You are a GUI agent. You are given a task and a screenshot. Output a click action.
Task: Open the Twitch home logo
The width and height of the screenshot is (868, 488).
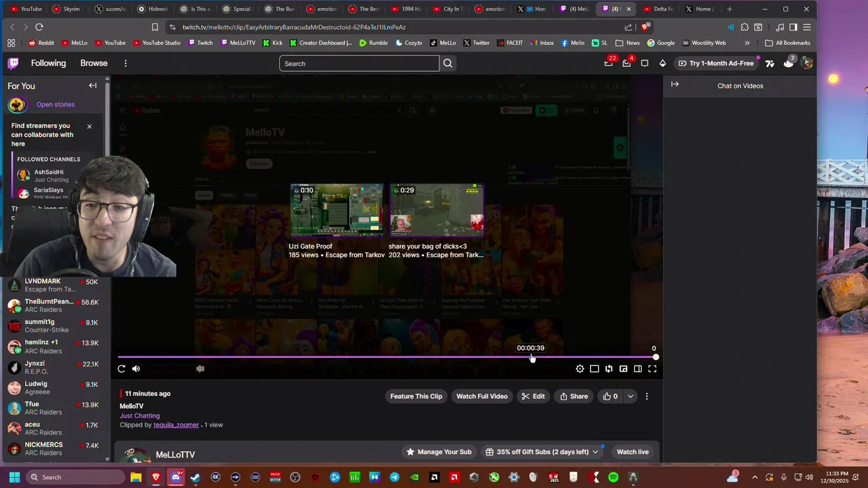13,63
